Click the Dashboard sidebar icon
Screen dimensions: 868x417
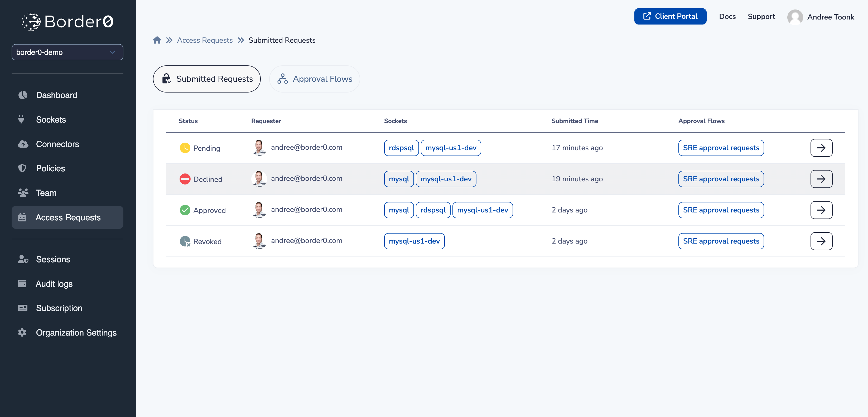[23, 95]
